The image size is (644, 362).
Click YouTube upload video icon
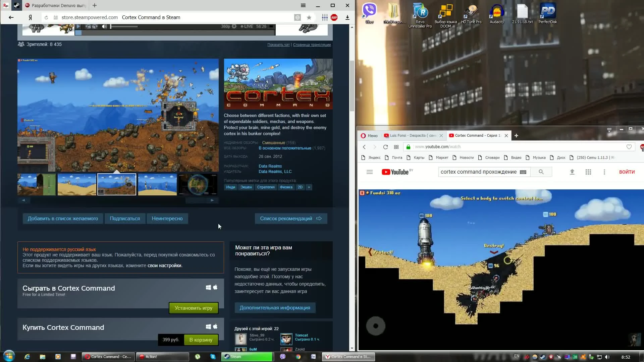572,172
